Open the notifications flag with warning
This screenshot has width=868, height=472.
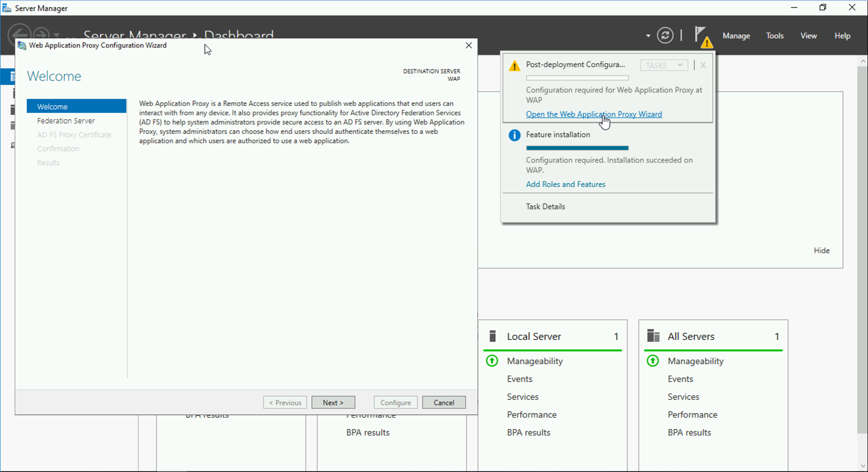tap(703, 37)
